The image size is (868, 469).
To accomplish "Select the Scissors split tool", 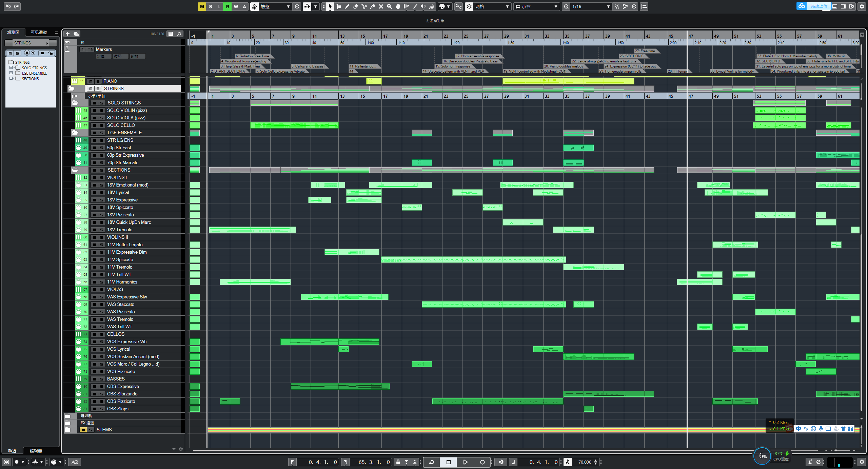I will 364,6.
